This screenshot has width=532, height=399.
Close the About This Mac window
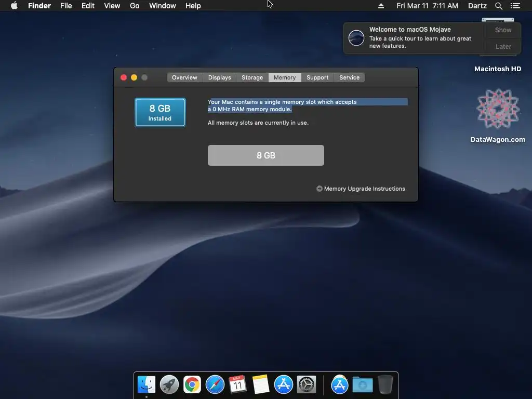[124, 77]
